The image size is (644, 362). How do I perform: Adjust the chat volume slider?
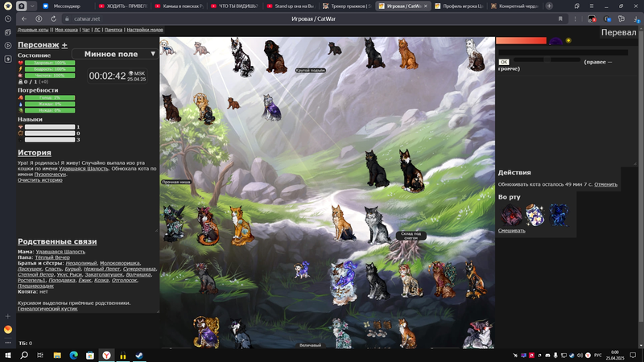547,60
